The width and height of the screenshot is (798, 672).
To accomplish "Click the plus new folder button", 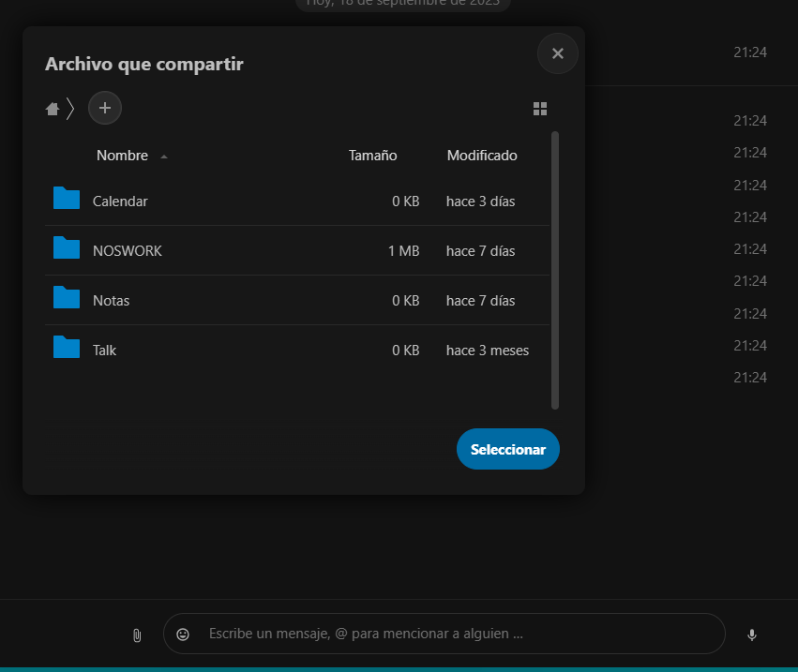I will [105, 108].
